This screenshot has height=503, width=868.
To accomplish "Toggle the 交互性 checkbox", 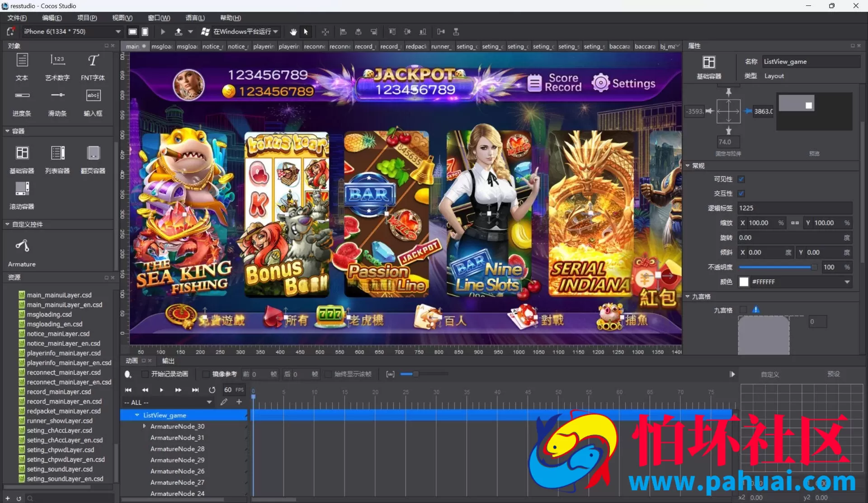I will click(741, 194).
